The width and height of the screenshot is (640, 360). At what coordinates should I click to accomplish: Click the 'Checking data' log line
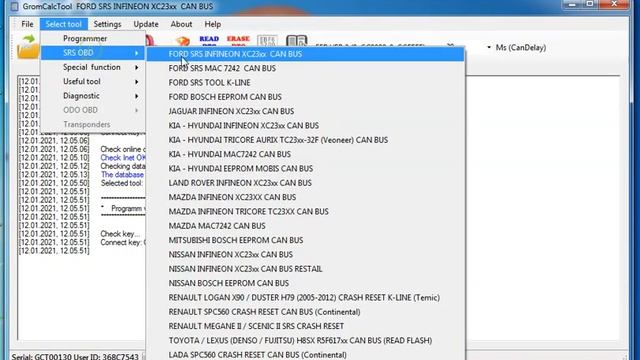click(123, 166)
